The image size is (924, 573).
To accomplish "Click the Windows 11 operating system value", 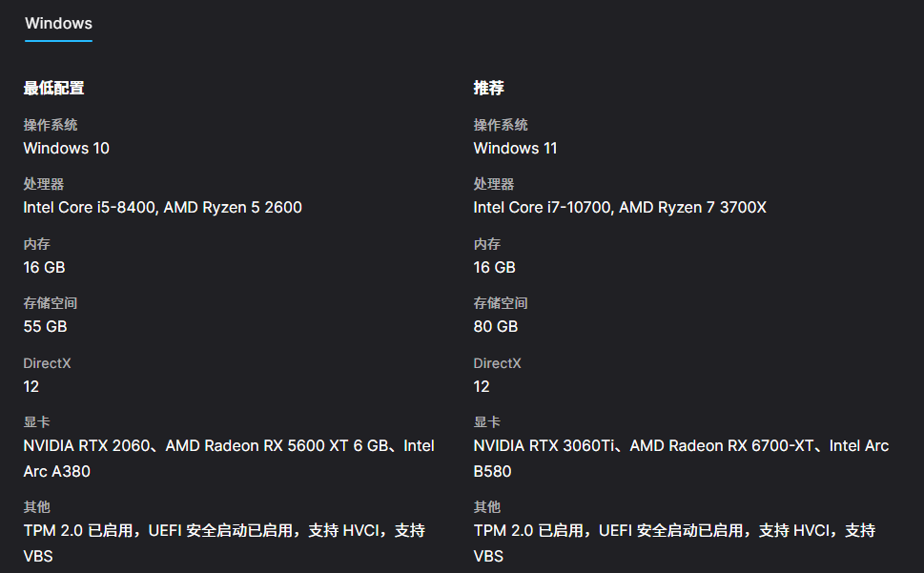I will pos(515,148).
